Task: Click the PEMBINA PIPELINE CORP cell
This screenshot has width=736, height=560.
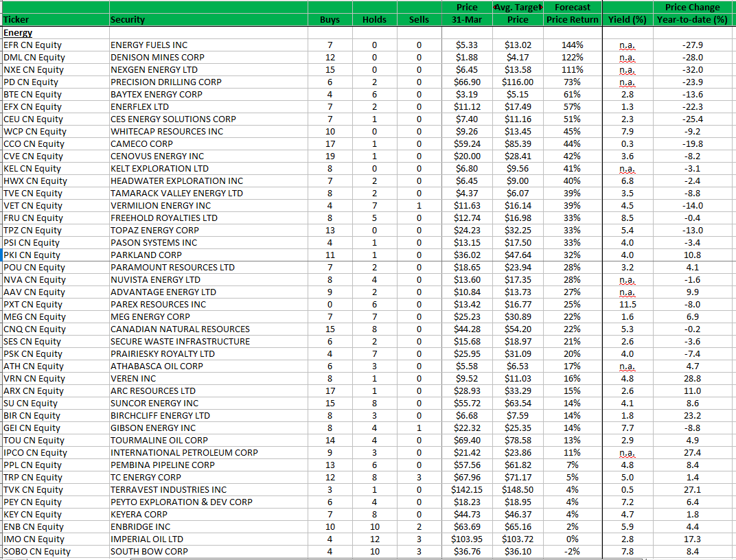Action: [x=209, y=465]
